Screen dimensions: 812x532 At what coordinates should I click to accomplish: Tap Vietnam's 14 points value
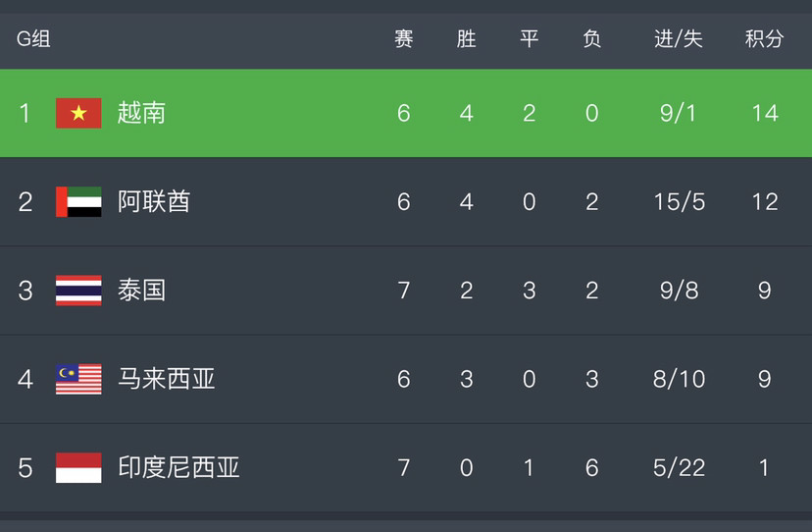click(x=765, y=113)
